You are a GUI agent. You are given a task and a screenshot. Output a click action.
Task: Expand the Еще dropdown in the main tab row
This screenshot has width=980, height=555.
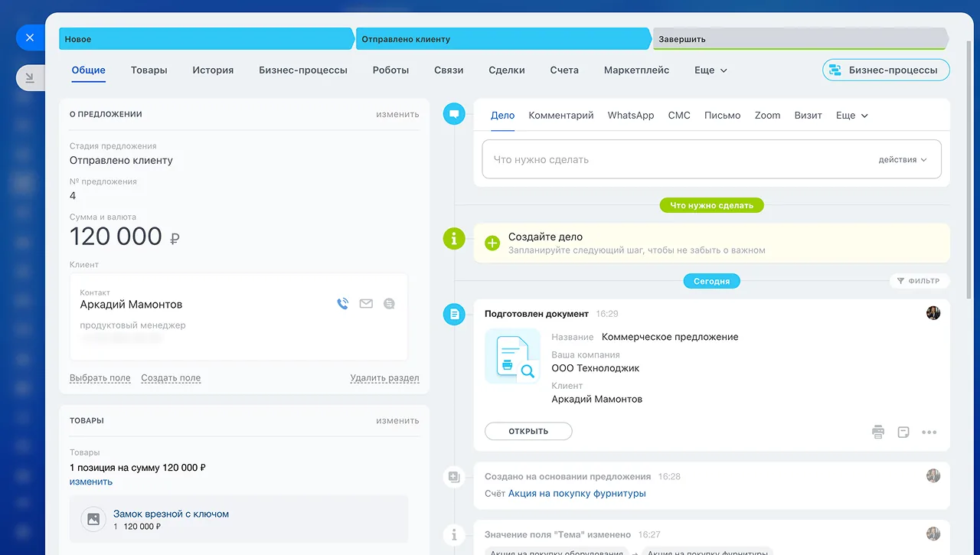tap(710, 70)
